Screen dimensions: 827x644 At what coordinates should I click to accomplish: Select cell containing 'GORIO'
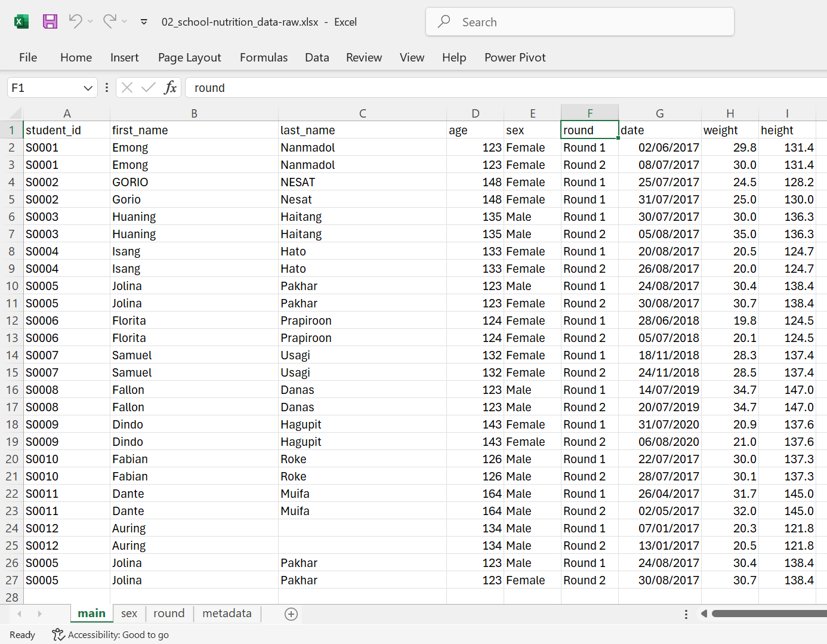(x=194, y=182)
